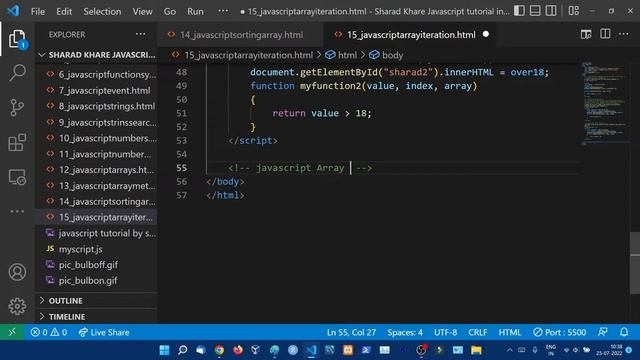Open pic_bulbon.gif image file

(97, 280)
